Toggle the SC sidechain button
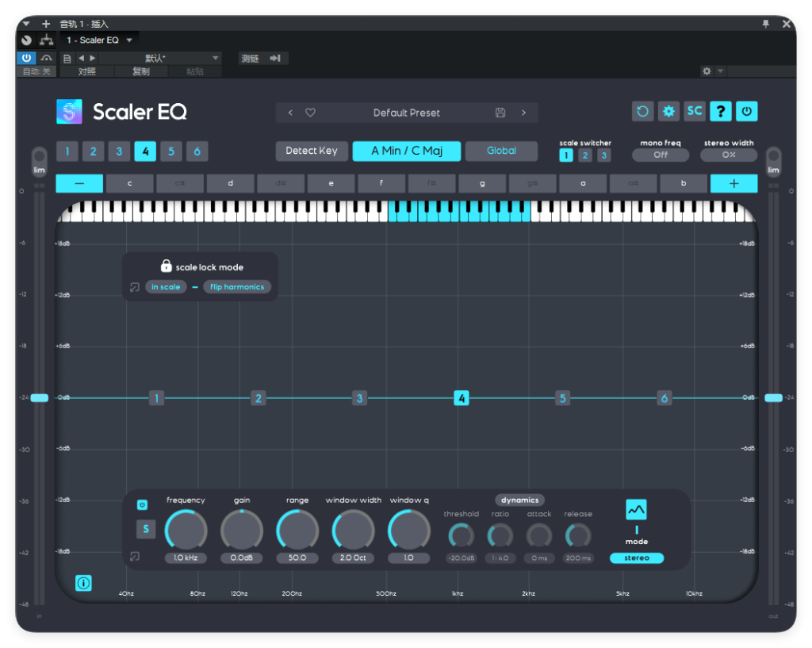Image resolution: width=812 pixels, height=648 pixels. tap(695, 111)
